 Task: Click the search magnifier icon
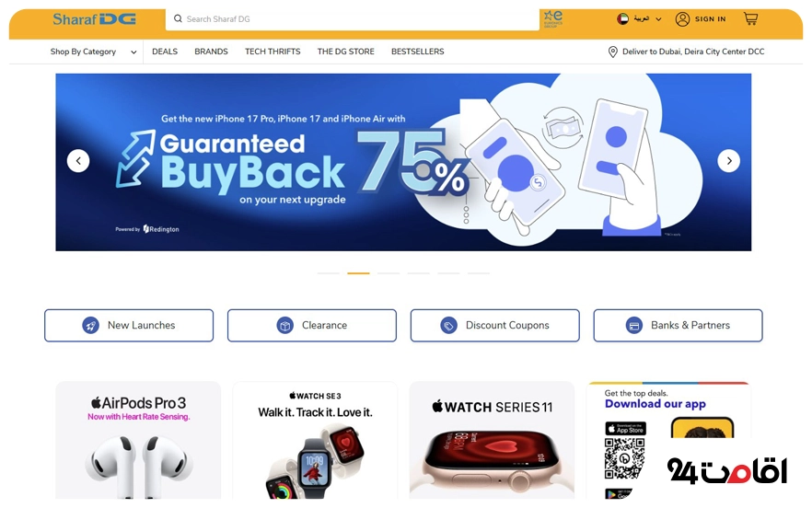point(178,18)
